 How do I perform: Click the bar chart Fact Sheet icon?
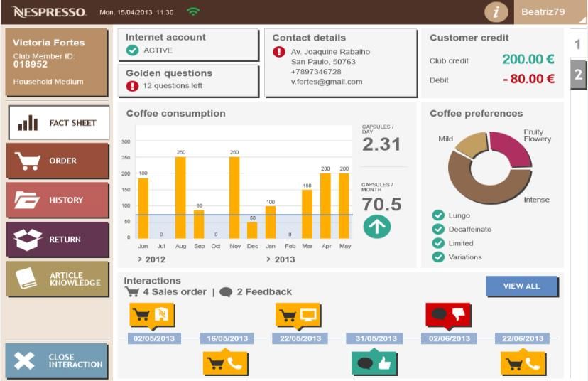coord(28,123)
